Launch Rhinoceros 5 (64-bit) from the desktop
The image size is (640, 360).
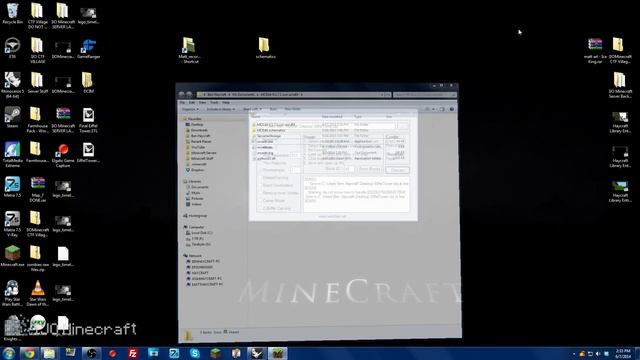coord(12,84)
